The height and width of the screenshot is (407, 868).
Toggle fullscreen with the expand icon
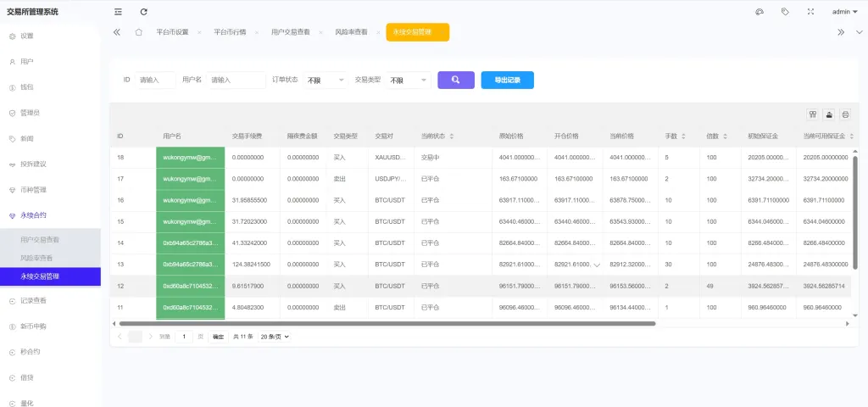pos(811,12)
